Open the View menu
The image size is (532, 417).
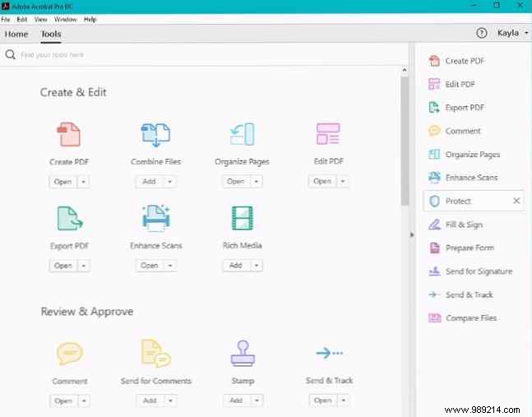41,20
